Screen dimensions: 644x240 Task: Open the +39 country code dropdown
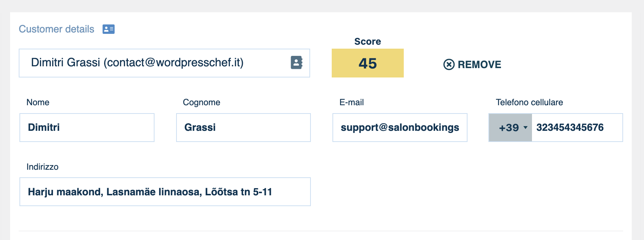click(509, 128)
